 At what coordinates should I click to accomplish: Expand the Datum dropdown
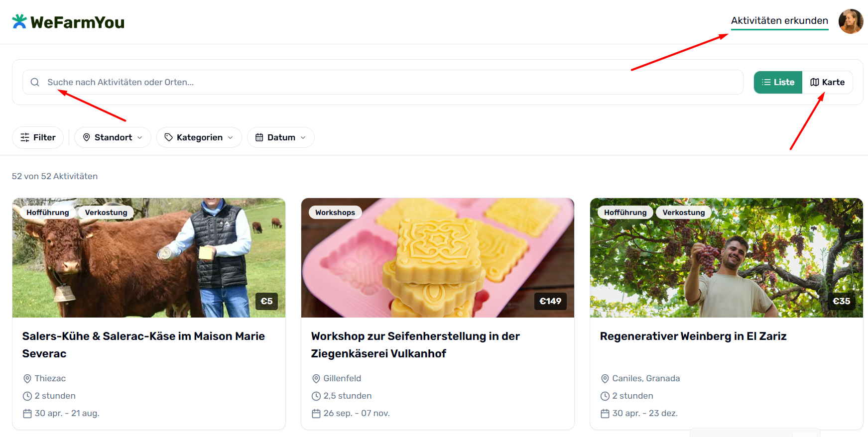[x=281, y=137]
